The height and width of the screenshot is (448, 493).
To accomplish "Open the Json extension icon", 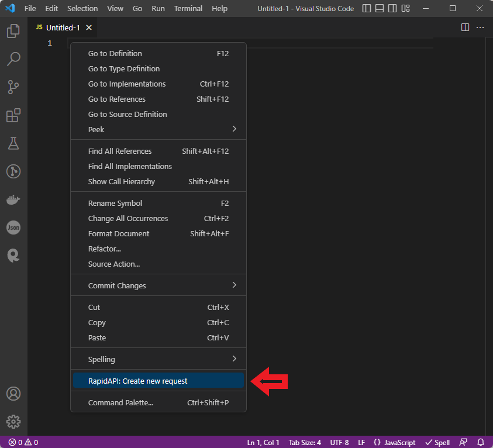I will [13, 228].
